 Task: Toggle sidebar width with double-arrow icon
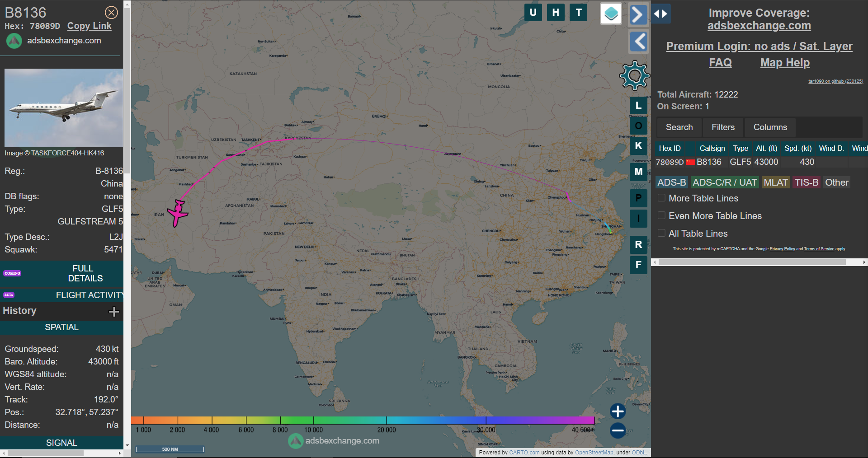[661, 14]
